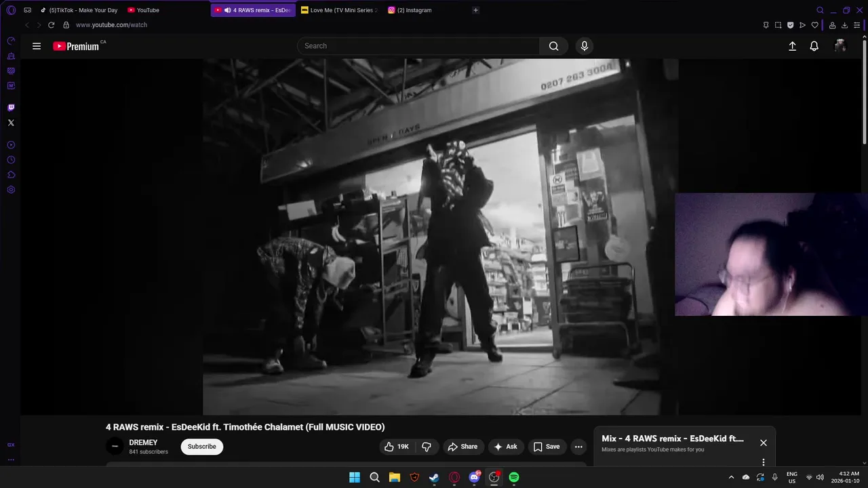Open the taskbar volume speaker icon

click(x=820, y=477)
